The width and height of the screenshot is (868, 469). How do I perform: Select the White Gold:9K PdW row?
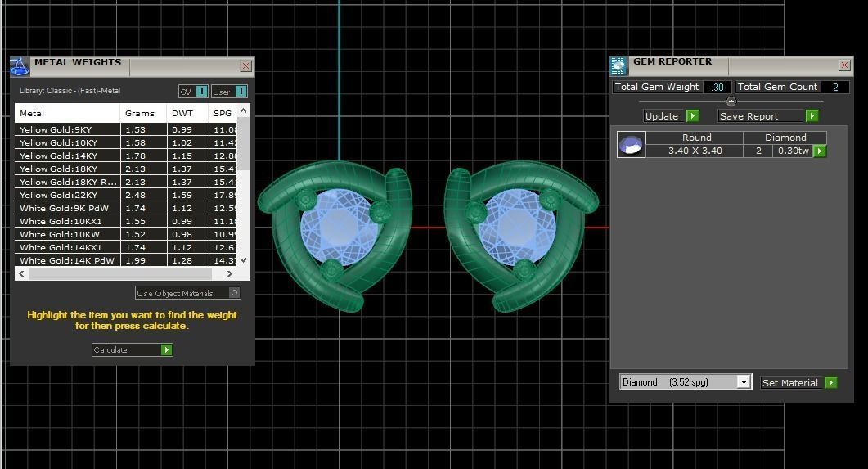(126, 208)
